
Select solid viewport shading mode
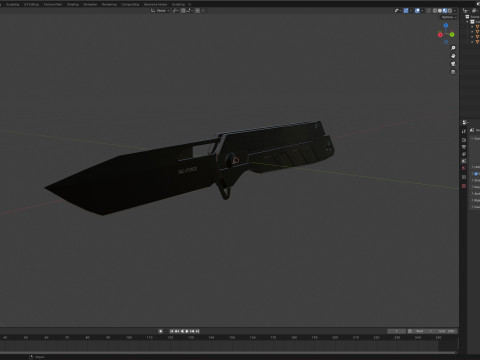click(440, 11)
